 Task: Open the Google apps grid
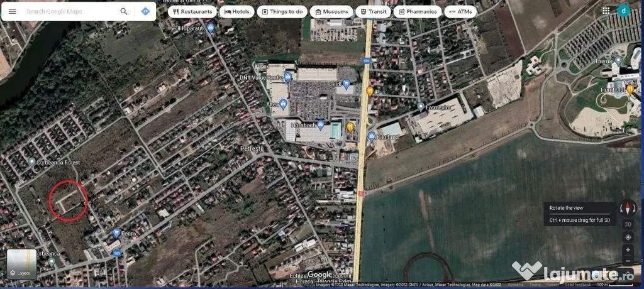[606, 11]
